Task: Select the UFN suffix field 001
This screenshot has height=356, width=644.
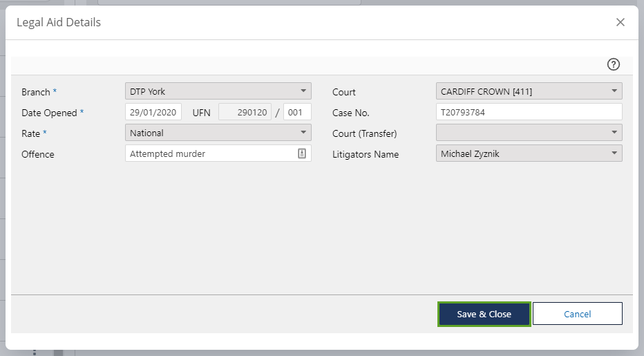Action: point(297,112)
